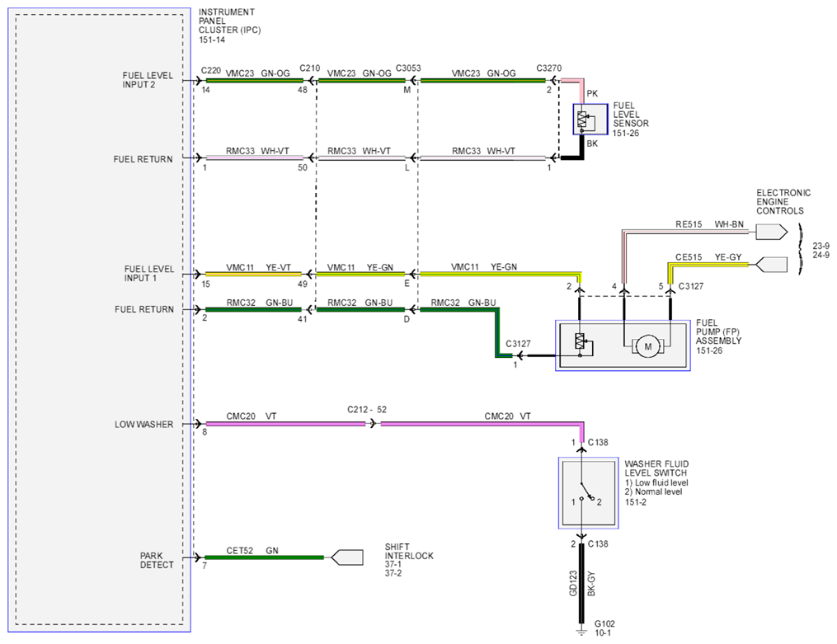Click the G102 ground symbol
Viewport: 837px width, 644px height.
coord(581,632)
